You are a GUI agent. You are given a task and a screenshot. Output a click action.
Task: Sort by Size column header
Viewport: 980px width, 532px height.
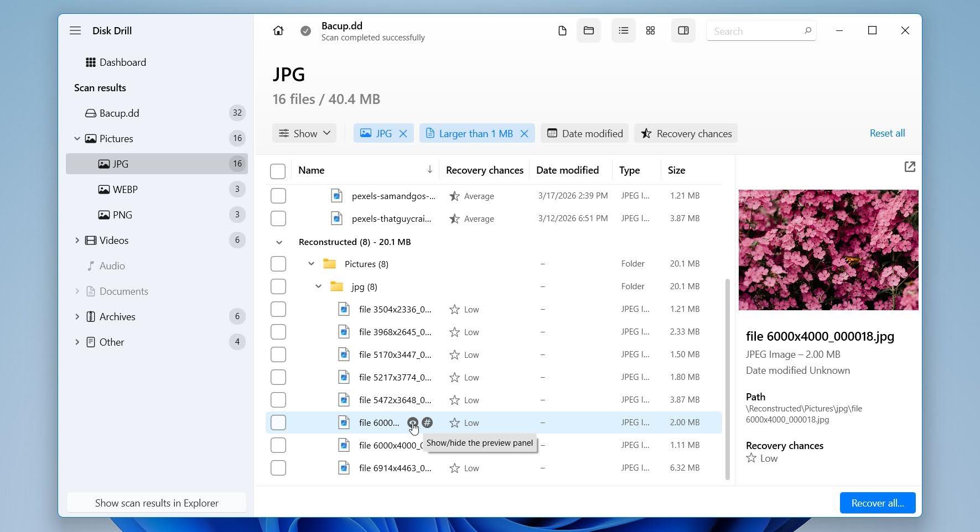676,170
